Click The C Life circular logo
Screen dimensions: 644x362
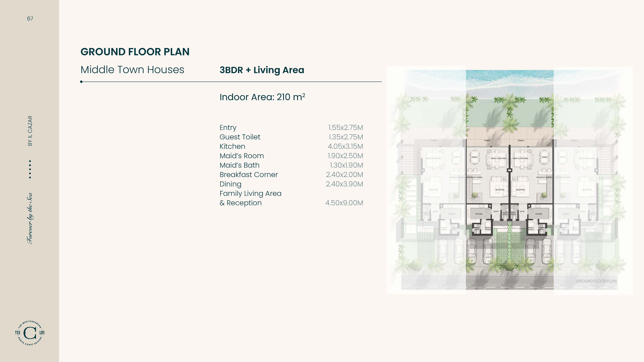(30, 333)
